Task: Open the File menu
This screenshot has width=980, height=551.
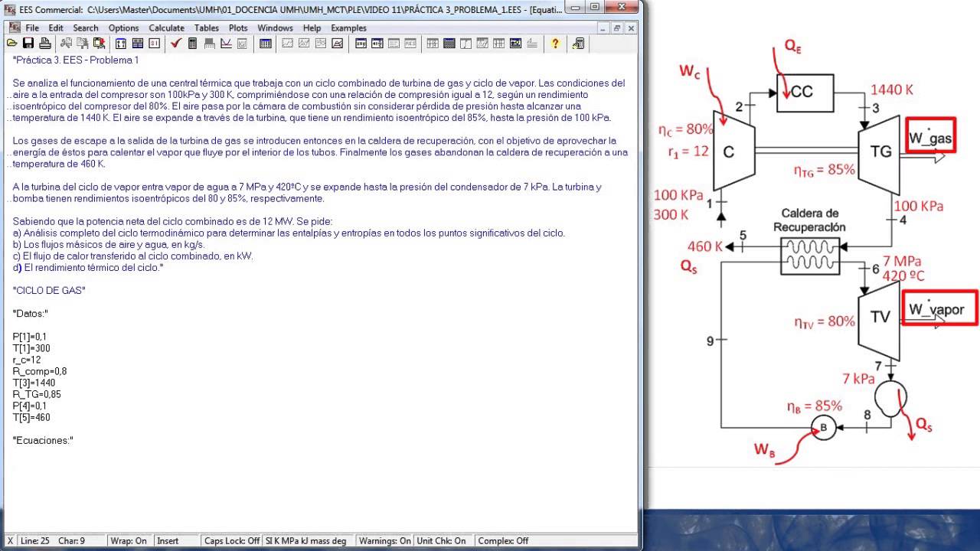Action: click(32, 28)
